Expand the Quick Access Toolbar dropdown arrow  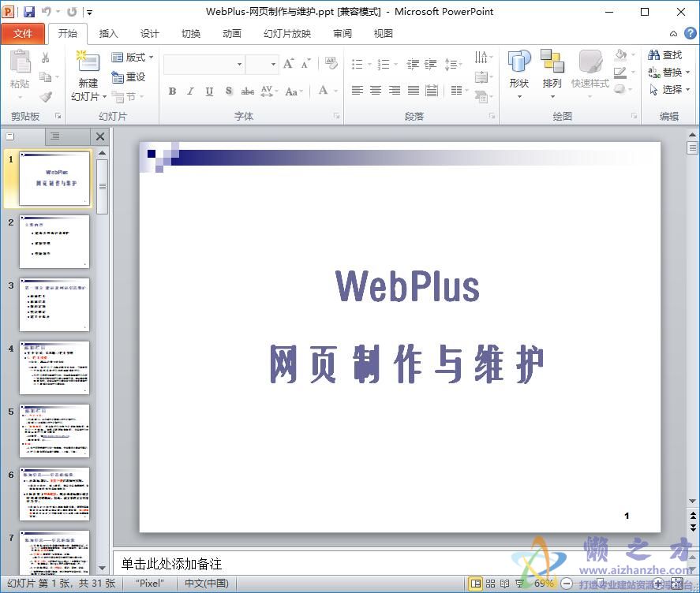click(x=88, y=10)
